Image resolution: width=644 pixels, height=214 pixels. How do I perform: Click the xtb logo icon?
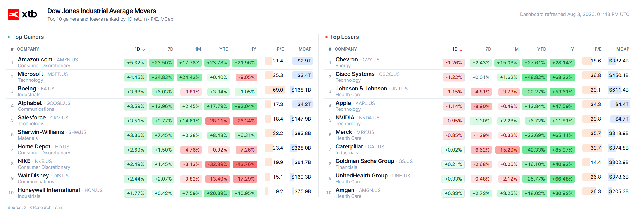[14, 15]
